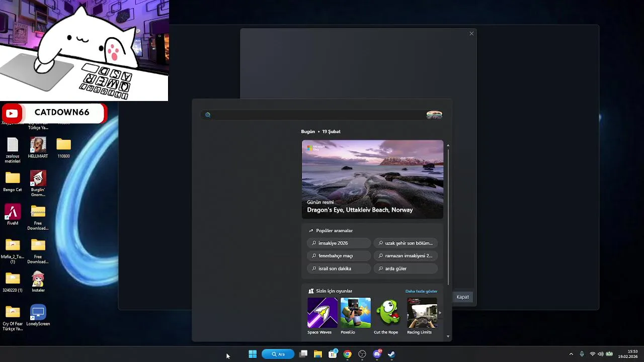Click the search panel vertical scrollbar
This screenshot has width=644, height=362.
pos(448,216)
